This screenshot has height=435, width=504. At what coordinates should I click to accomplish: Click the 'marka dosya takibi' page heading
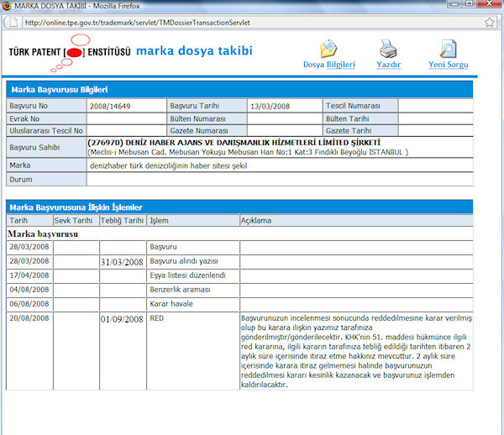193,50
